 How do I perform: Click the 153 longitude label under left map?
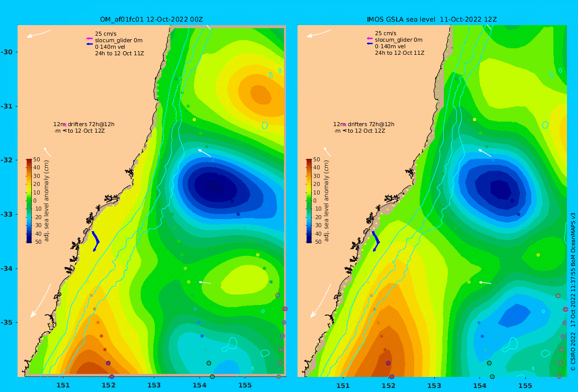click(x=154, y=385)
